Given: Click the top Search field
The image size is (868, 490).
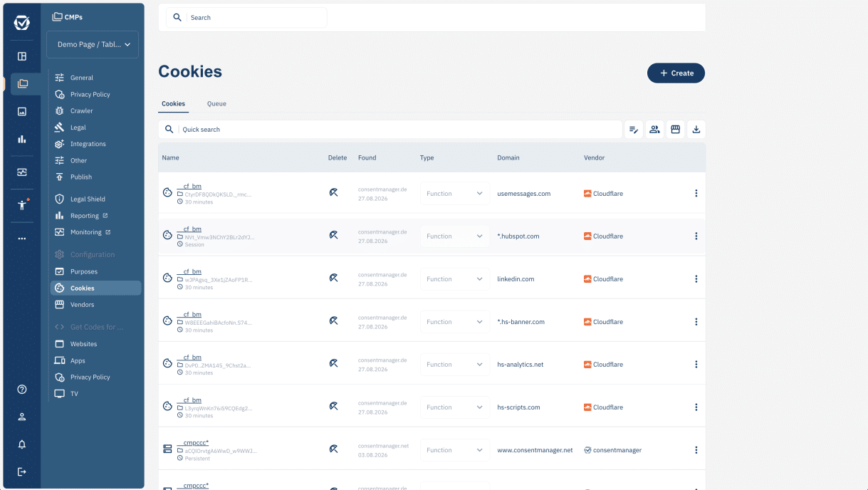Looking at the screenshot, I should click(x=246, y=18).
